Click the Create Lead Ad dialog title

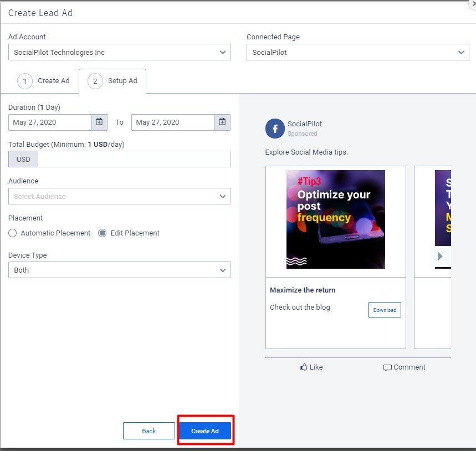(x=40, y=13)
